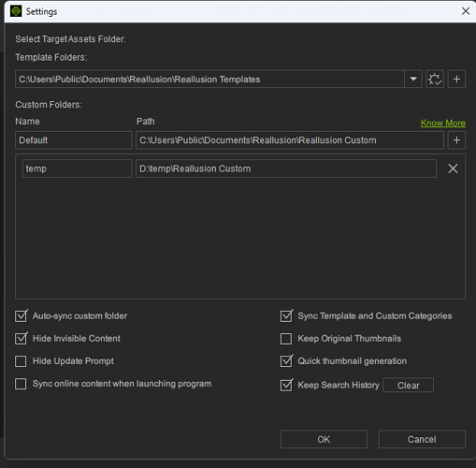Uncheck Keep Search History
The width and height of the screenshot is (476, 468).
coord(286,385)
